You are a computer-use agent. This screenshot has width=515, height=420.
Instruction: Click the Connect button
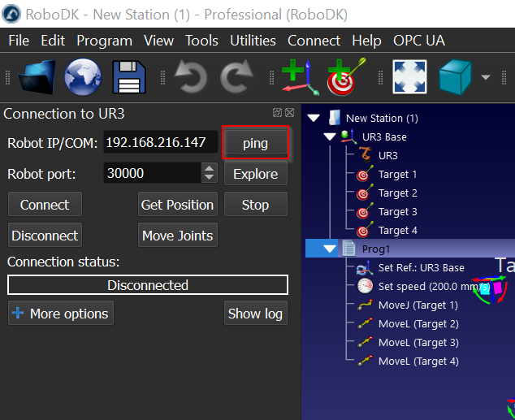point(45,204)
